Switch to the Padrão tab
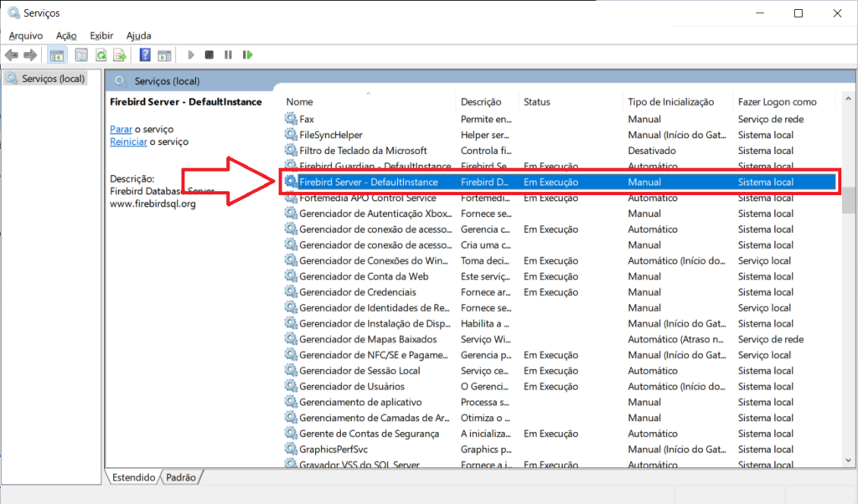The image size is (858, 504). (x=181, y=477)
